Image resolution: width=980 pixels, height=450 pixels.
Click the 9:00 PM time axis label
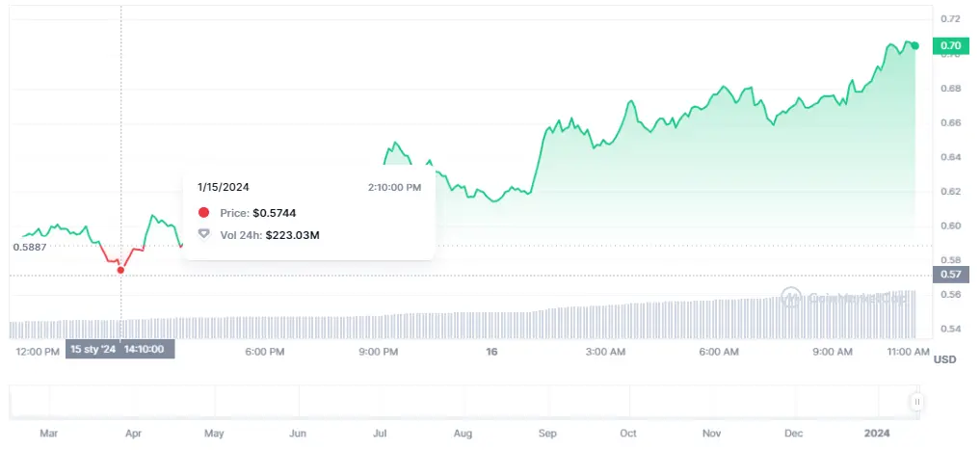(379, 352)
